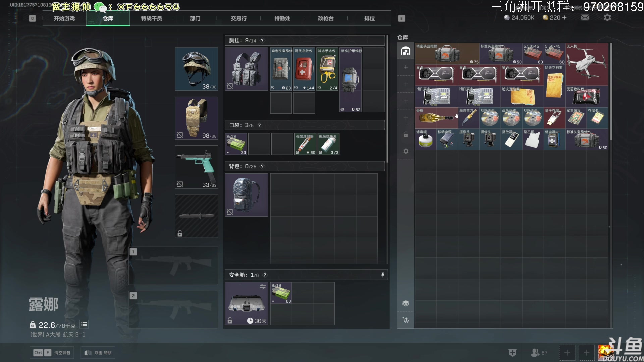This screenshot has height=362, width=644.
Task: Open the mail envelope icon
Action: (x=585, y=18)
